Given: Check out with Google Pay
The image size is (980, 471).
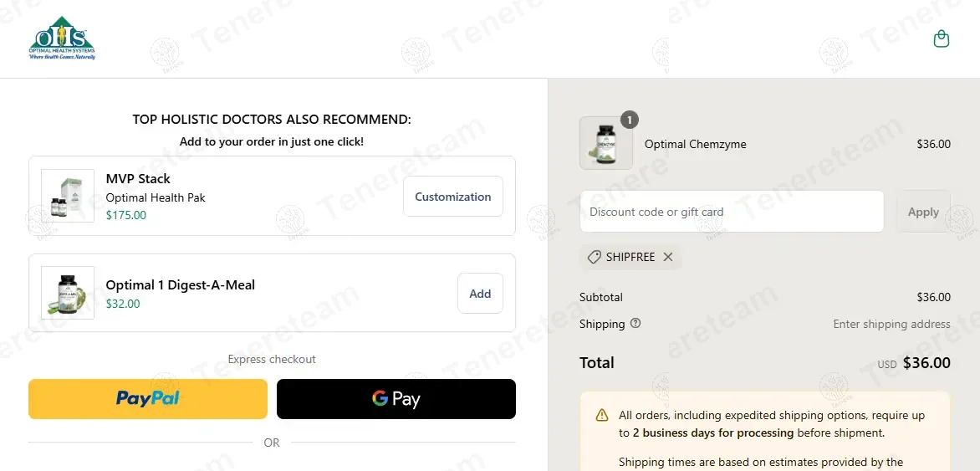Looking at the screenshot, I should point(396,399).
